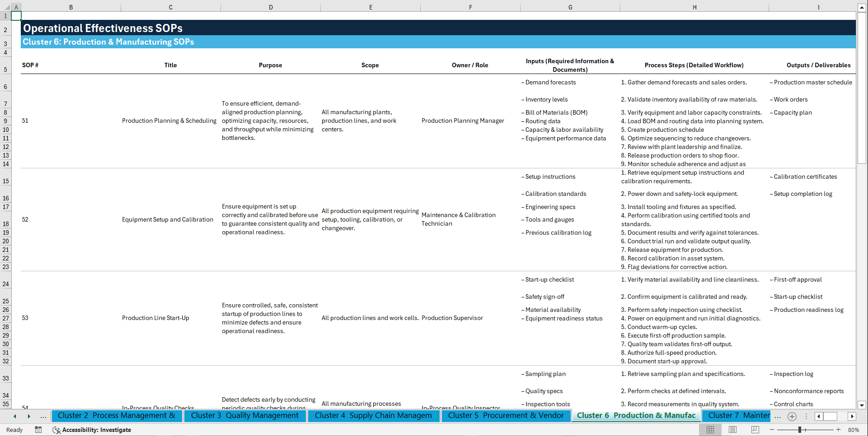Start recording a macro from the status bar
The height and width of the screenshot is (436, 868).
point(38,430)
